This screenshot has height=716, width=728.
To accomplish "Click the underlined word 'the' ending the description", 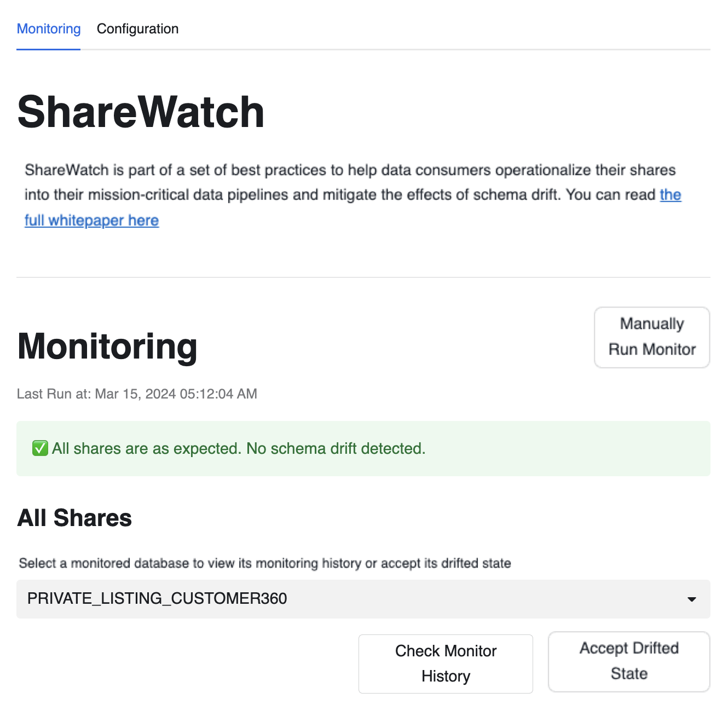I will point(670,195).
